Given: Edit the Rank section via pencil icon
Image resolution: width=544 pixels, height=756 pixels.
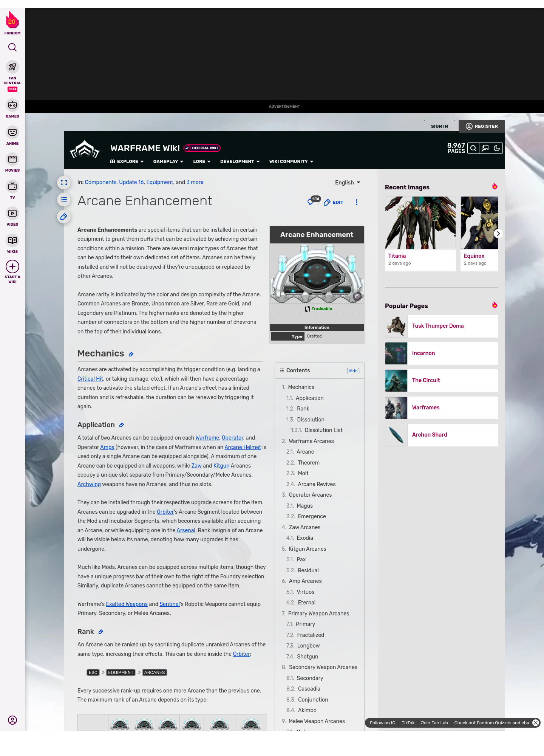Looking at the screenshot, I should tap(101, 632).
